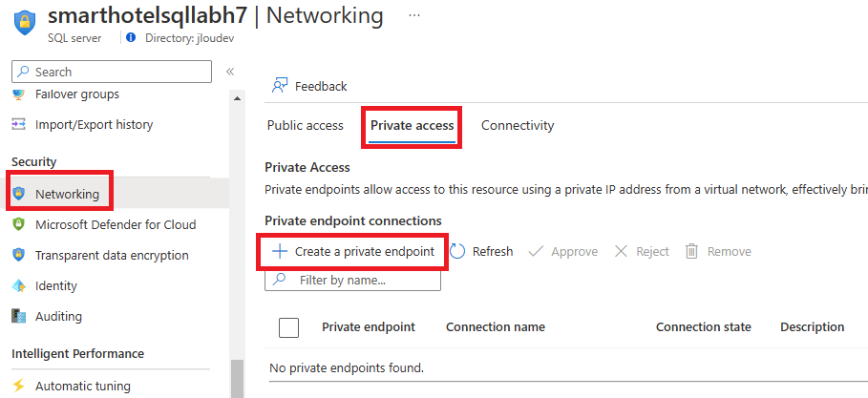Click the Auditing icon in sidebar

pos(19,316)
